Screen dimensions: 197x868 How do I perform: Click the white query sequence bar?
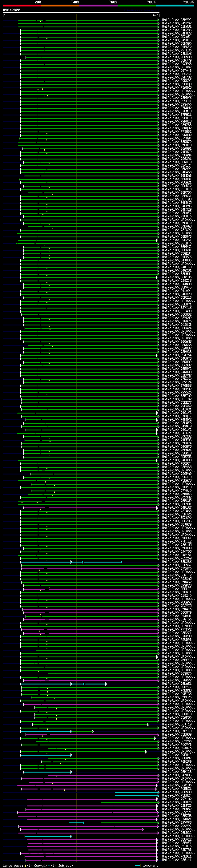[x=81, y=12]
